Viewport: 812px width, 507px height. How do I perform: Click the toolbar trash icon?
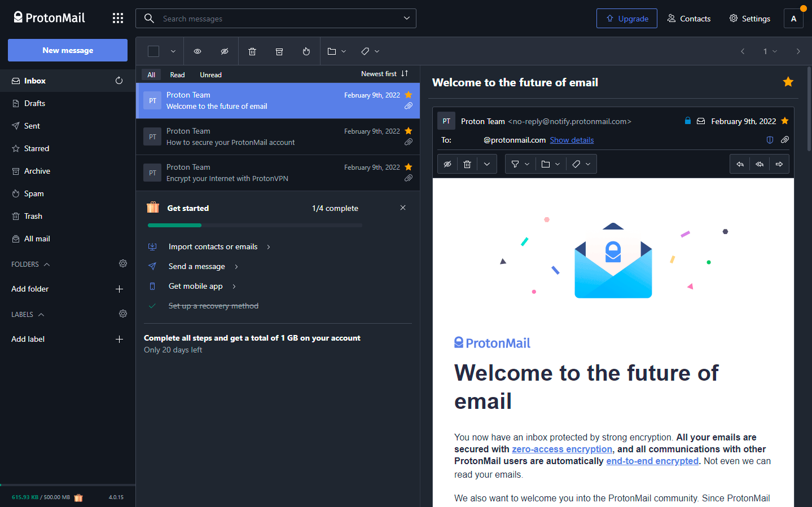[252, 51]
